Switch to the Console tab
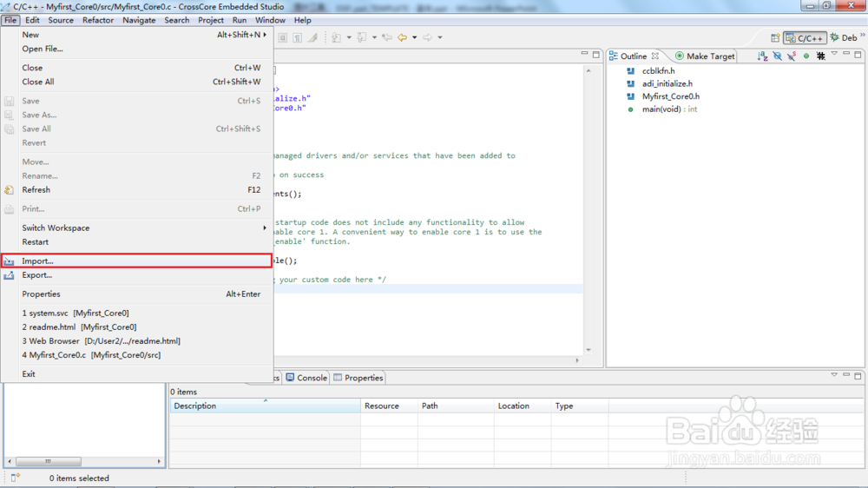This screenshot has height=488, width=868. click(x=306, y=378)
